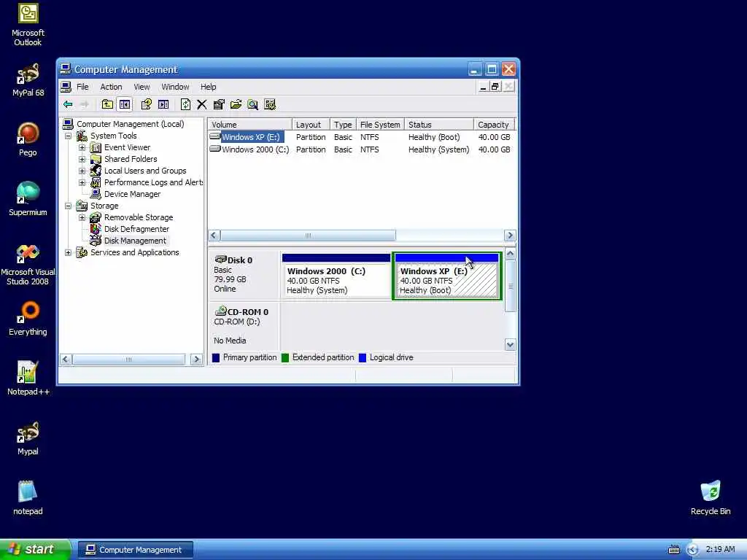747x560 pixels.
Task: Expand Local Users and Groups node
Action: point(82,171)
